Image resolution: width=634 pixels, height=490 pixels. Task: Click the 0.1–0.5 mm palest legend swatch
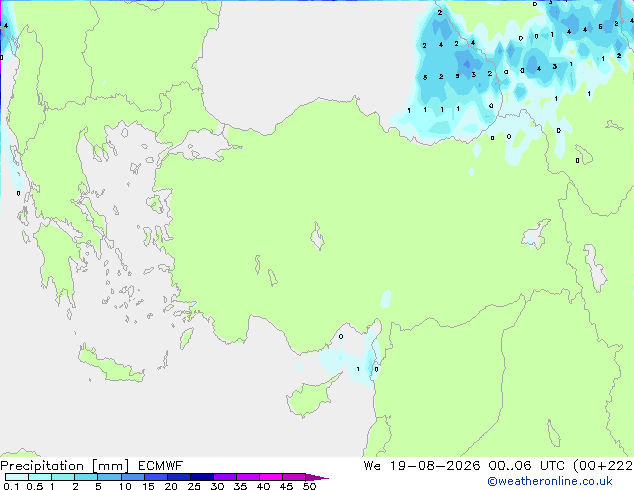click(17, 477)
